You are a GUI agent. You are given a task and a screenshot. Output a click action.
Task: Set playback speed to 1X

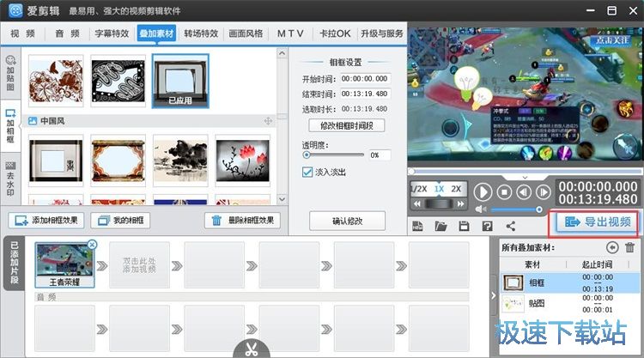(x=439, y=189)
